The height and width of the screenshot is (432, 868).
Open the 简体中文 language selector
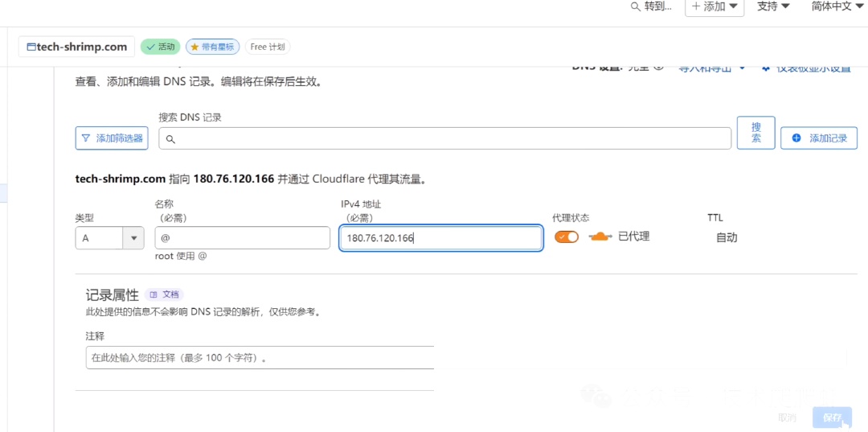coord(838,6)
